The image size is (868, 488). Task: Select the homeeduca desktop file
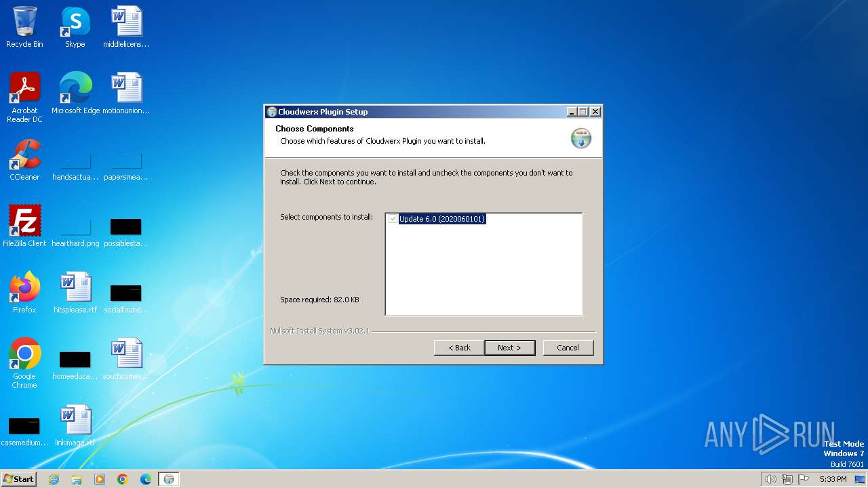coord(75,364)
